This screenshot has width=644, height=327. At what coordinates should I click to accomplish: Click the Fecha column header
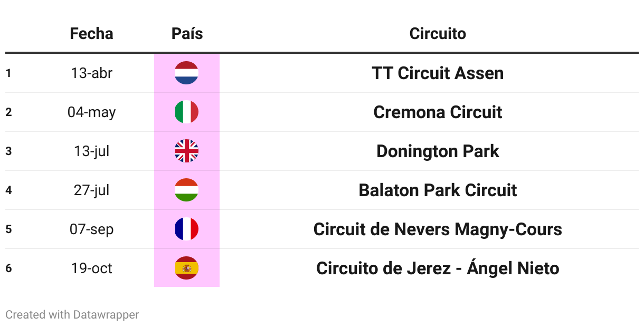click(91, 34)
